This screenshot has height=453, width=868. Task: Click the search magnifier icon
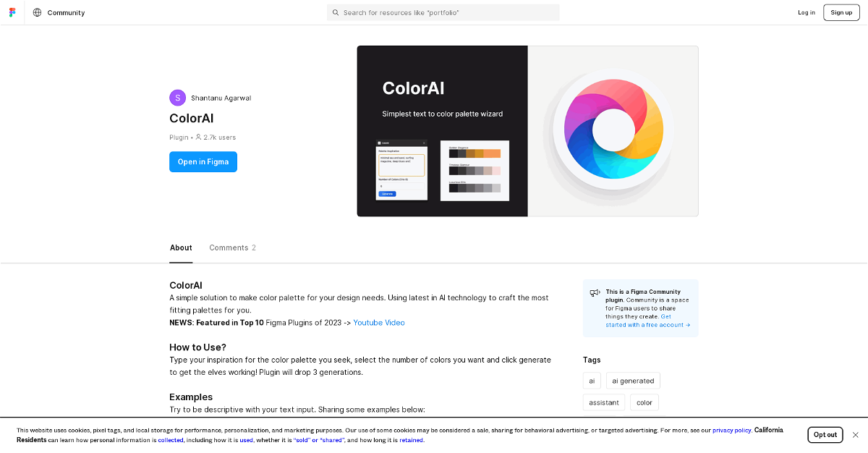click(x=336, y=12)
